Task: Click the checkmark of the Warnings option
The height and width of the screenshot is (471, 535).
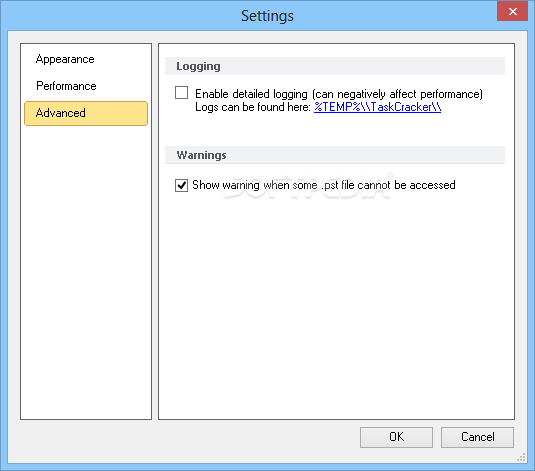Action: click(x=182, y=185)
